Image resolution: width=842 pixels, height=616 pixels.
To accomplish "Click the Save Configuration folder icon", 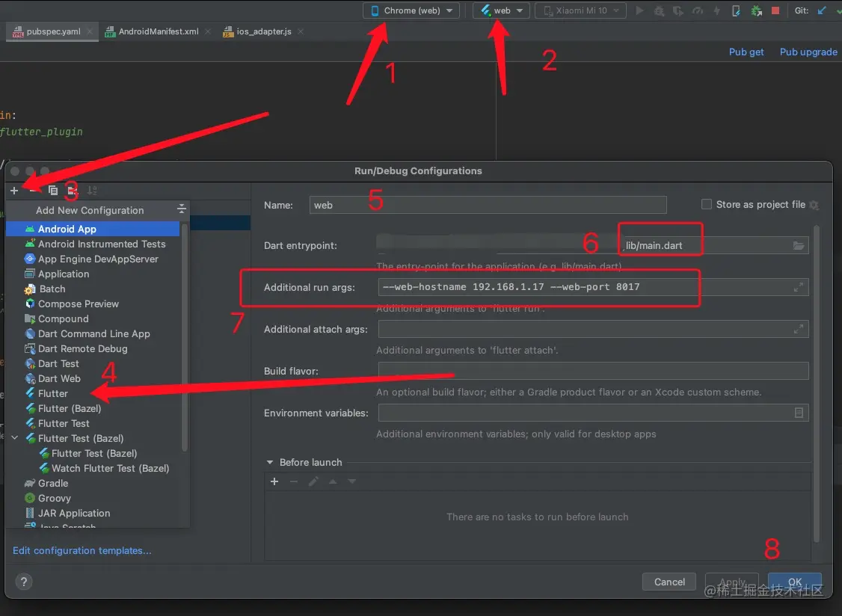I will [73, 190].
